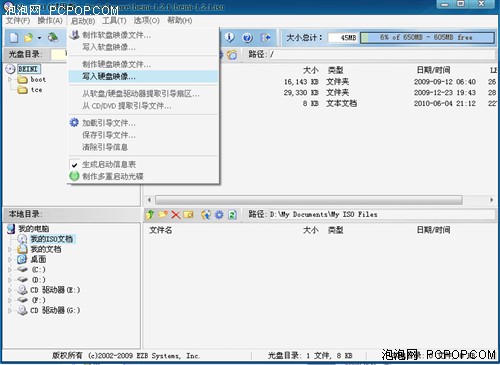
Task: Click the refresh icon in local toolbar
Action: [x=232, y=215]
